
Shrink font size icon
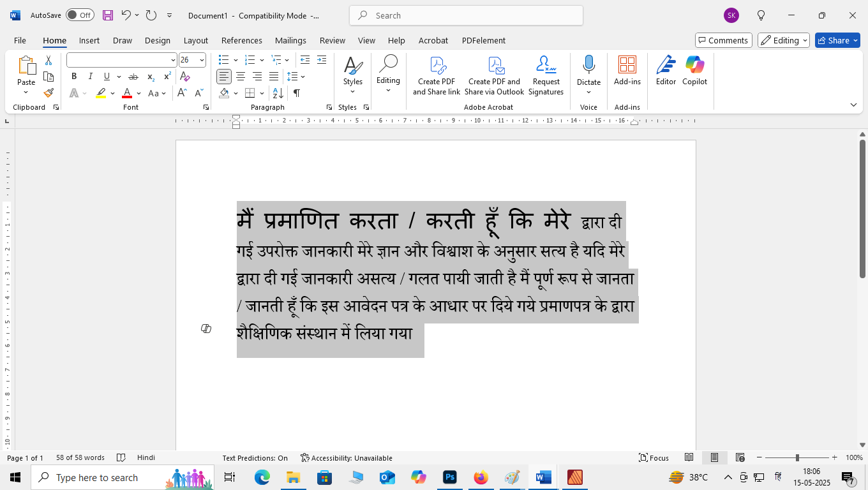[198, 93]
